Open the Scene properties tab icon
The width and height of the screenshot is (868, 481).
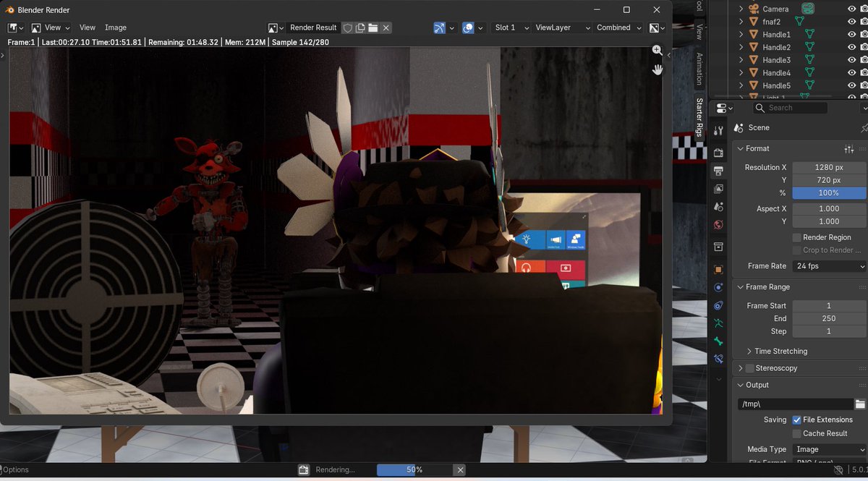(718, 207)
